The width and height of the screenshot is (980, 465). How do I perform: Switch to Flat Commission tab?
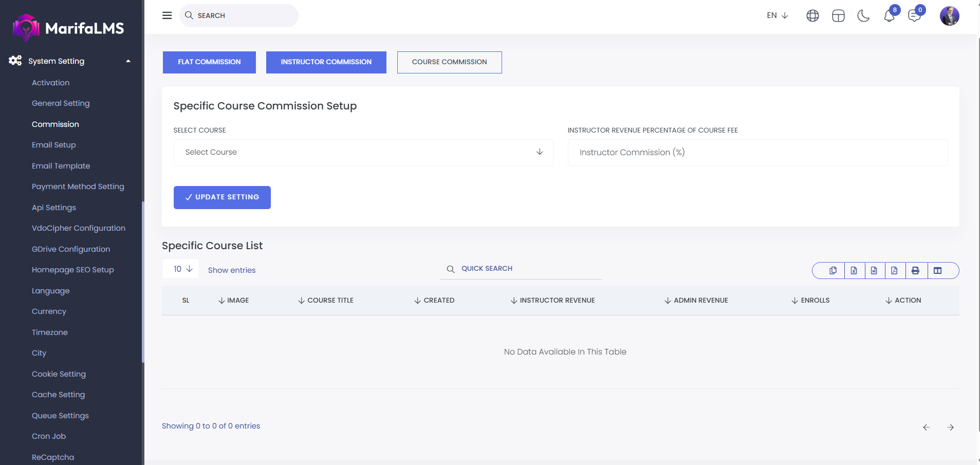209,62
